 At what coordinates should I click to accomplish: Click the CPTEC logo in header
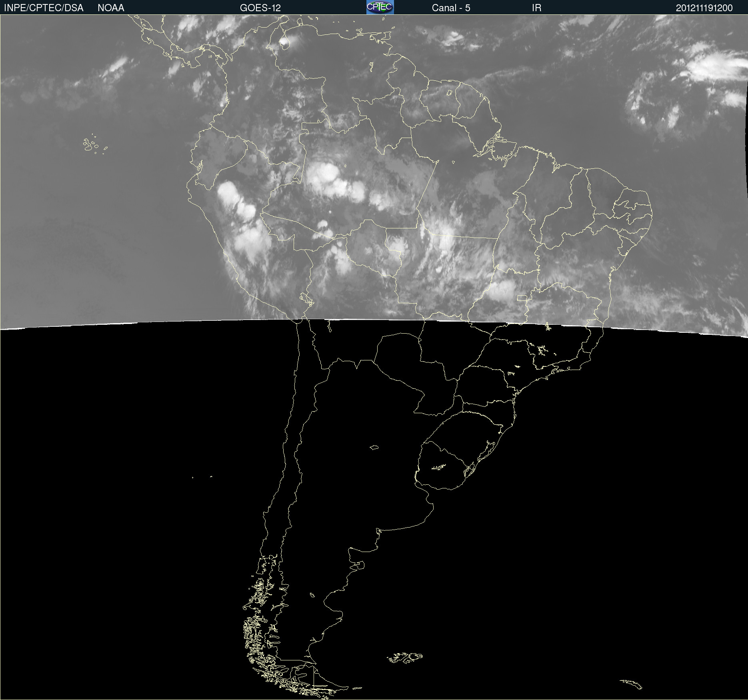pyautogui.click(x=380, y=7)
